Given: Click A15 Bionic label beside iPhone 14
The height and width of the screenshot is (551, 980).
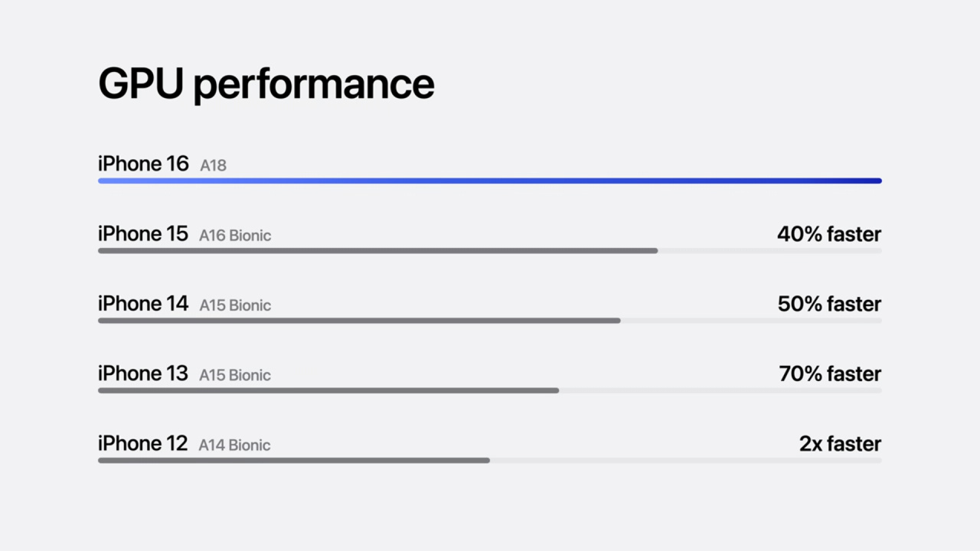Looking at the screenshot, I should tap(235, 305).
